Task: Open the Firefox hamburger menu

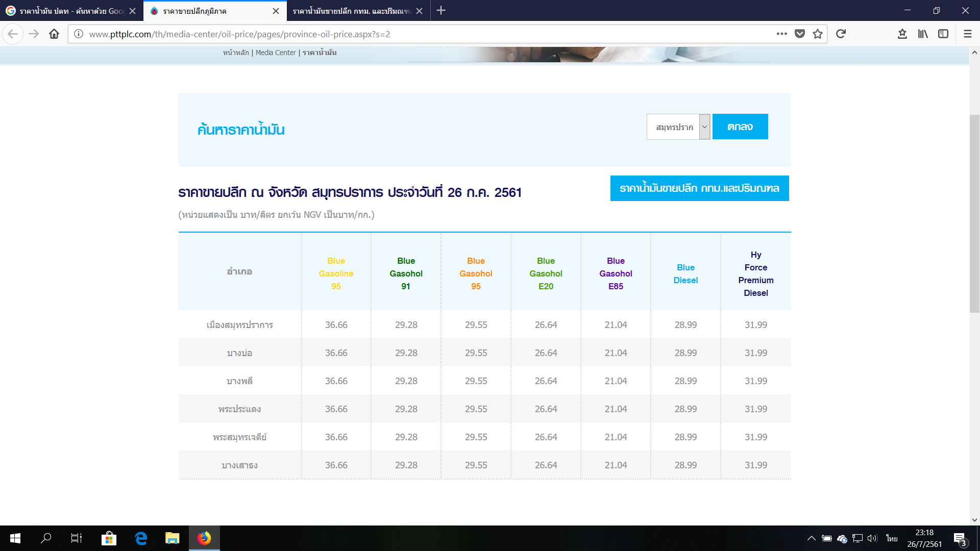Action: 967,34
